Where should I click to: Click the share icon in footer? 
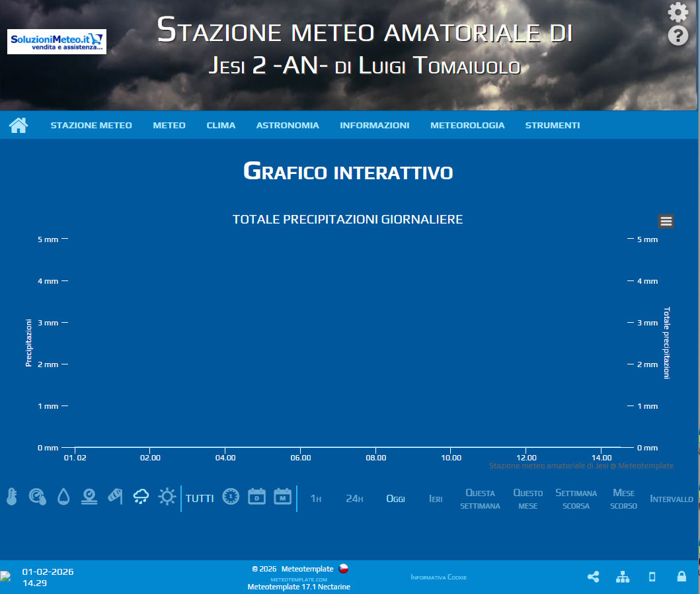click(x=593, y=577)
